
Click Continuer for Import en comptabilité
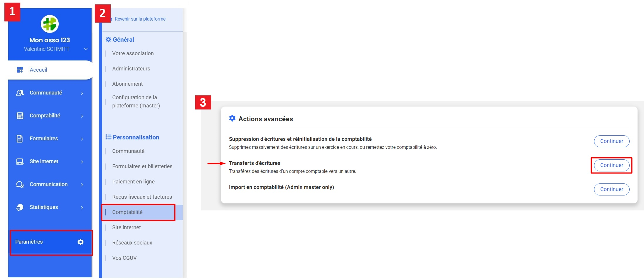pyautogui.click(x=611, y=189)
